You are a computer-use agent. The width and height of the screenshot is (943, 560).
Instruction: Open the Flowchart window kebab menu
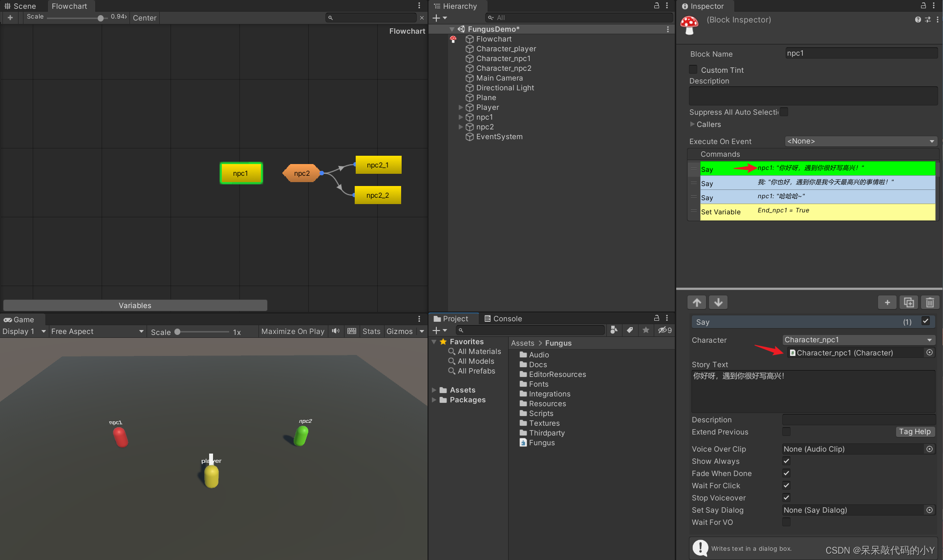419,6
